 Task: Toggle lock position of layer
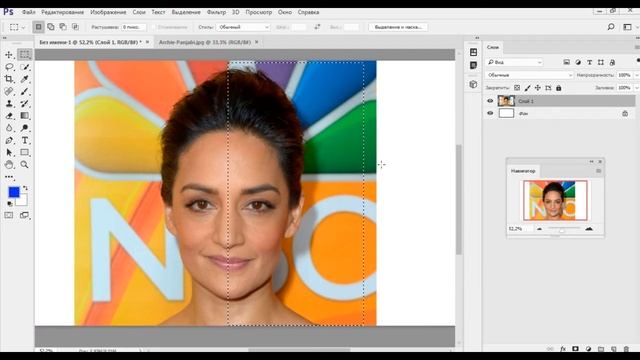pos(538,88)
